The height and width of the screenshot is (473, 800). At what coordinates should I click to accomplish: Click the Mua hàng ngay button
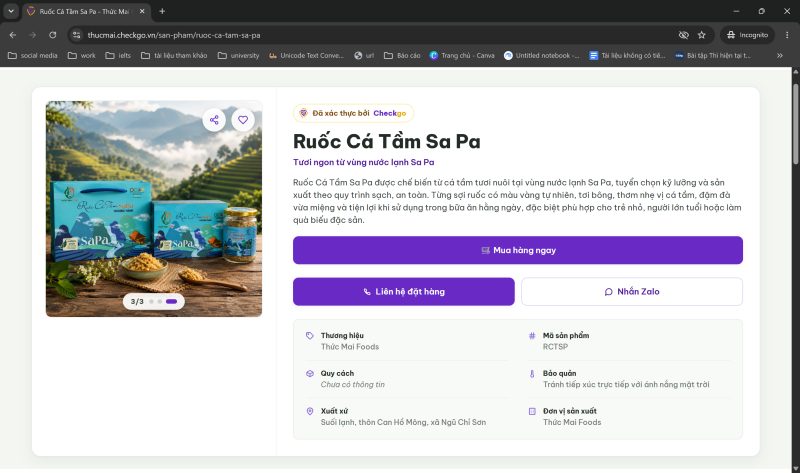517,250
